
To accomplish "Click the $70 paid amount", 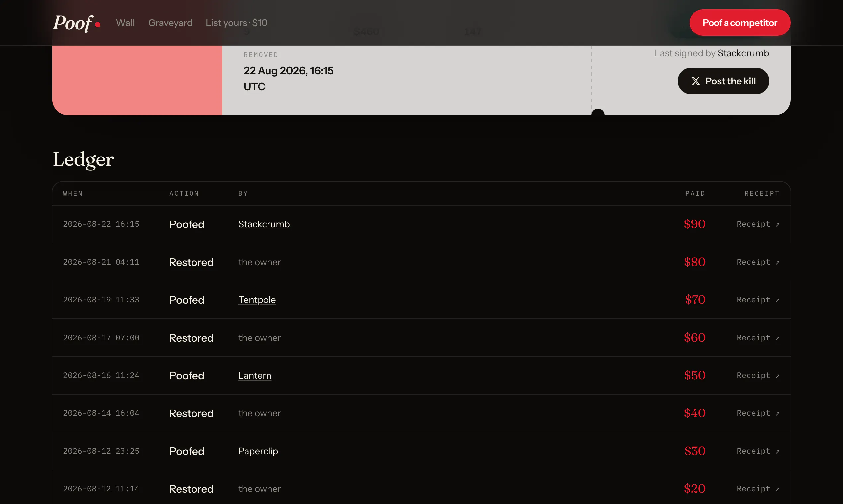I will (695, 299).
